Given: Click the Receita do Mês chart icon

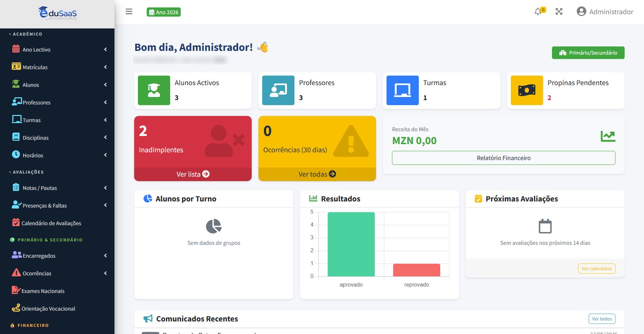Looking at the screenshot, I should click(x=608, y=136).
